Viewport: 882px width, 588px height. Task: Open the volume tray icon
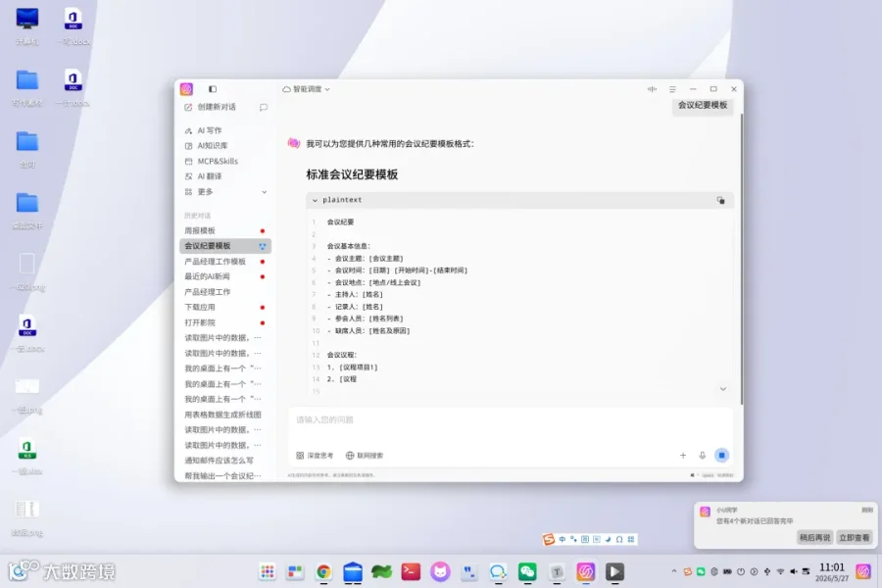point(793,571)
